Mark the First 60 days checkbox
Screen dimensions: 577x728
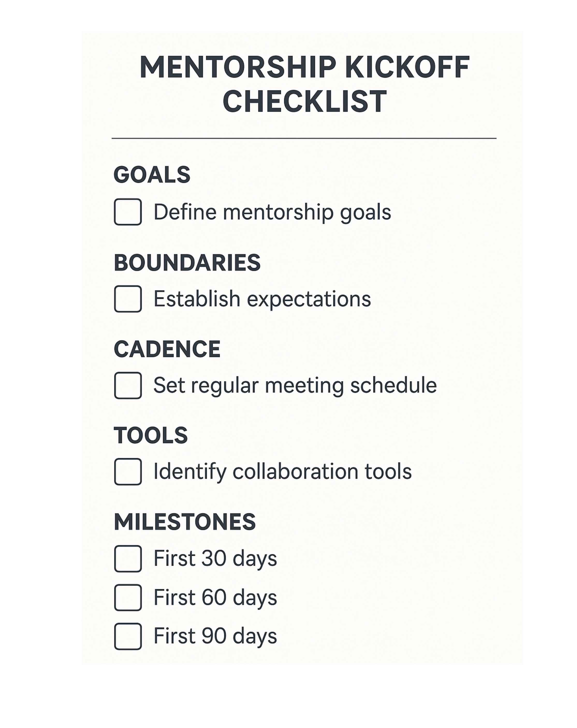(128, 598)
